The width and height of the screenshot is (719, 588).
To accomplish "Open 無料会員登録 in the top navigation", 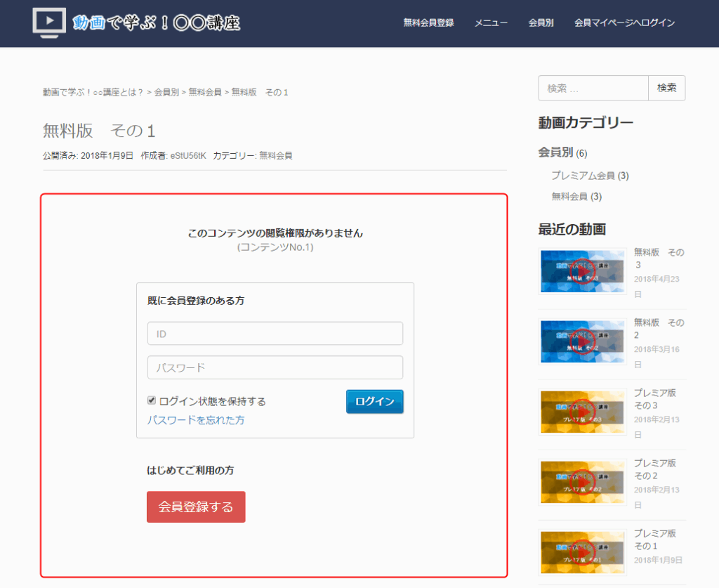I will (428, 22).
